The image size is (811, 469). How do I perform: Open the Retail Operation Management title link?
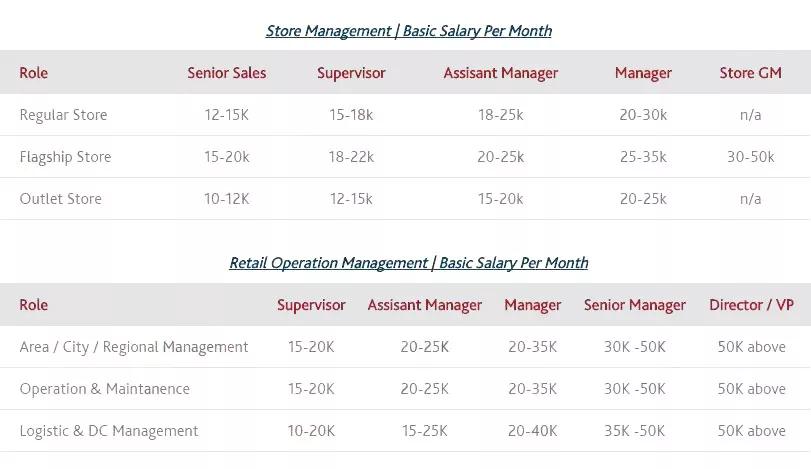point(408,263)
